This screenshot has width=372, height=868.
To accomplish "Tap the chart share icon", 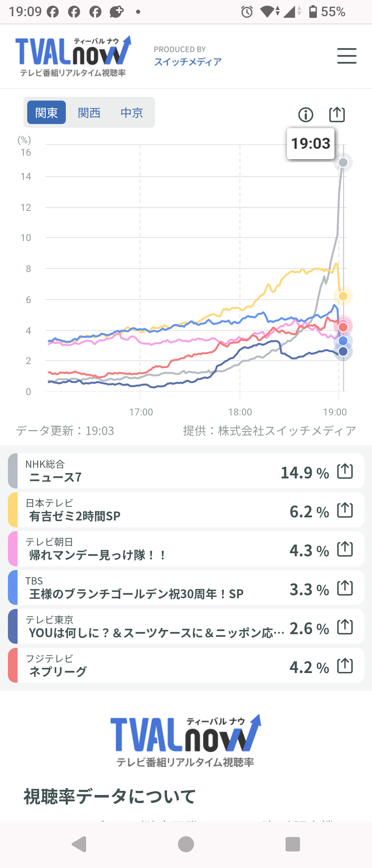I will click(337, 115).
